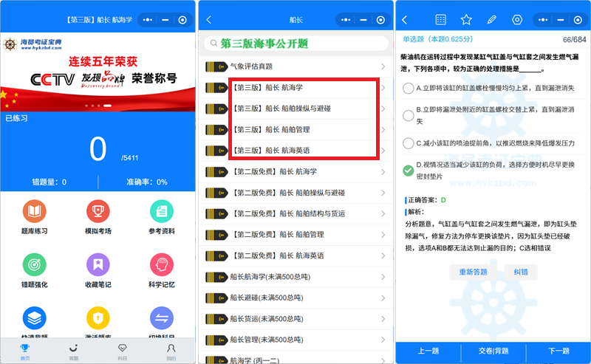Open the 模拟考场 trophy icon

point(98,212)
